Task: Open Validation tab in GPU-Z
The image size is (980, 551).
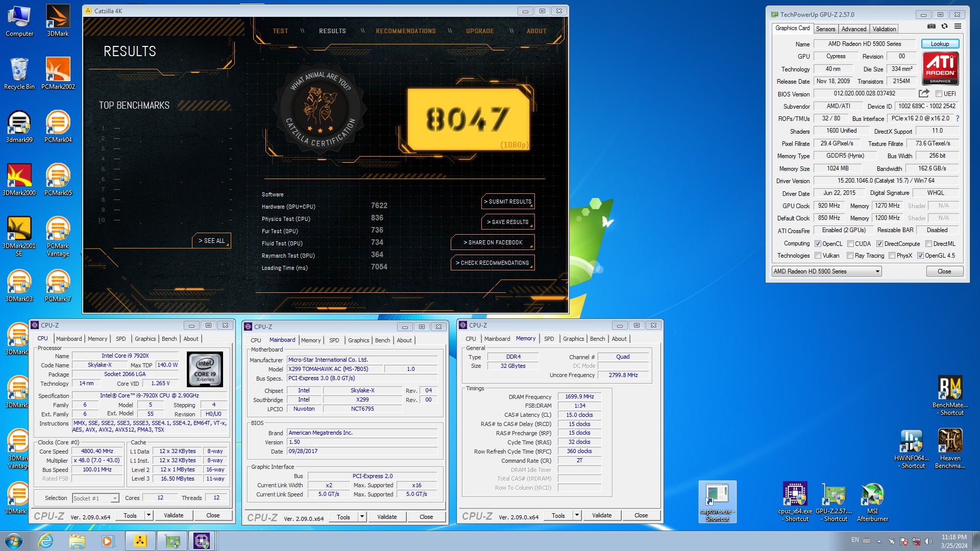Action: click(884, 29)
